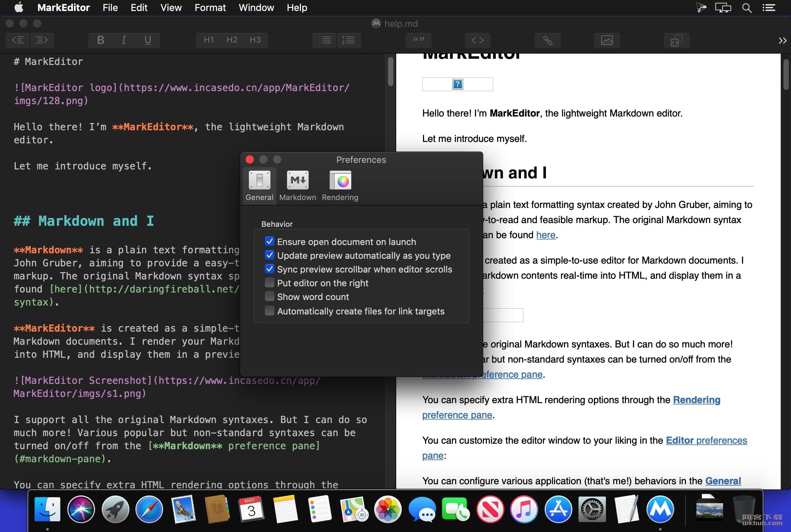Insert a hyperlink using link icon
The height and width of the screenshot is (532, 791).
[548, 40]
